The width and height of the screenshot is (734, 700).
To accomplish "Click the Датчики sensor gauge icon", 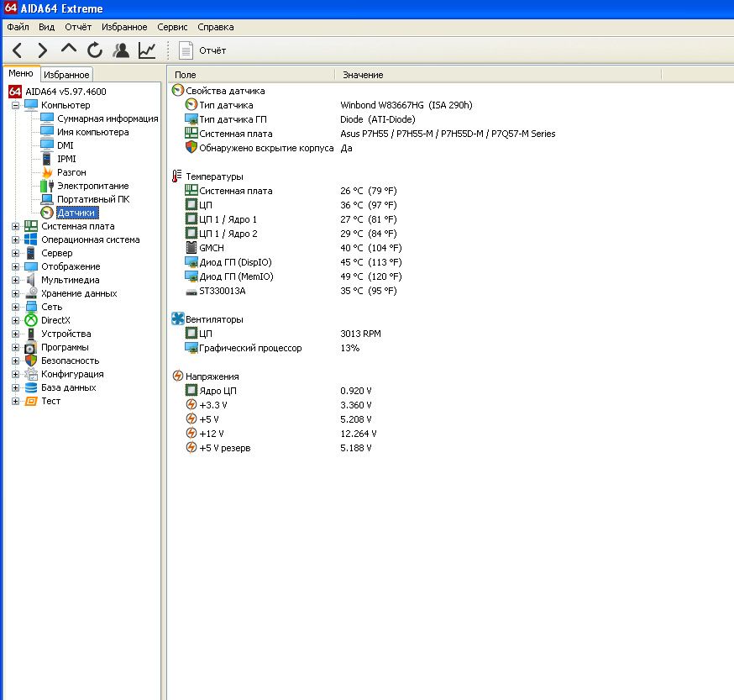I will 47,213.
